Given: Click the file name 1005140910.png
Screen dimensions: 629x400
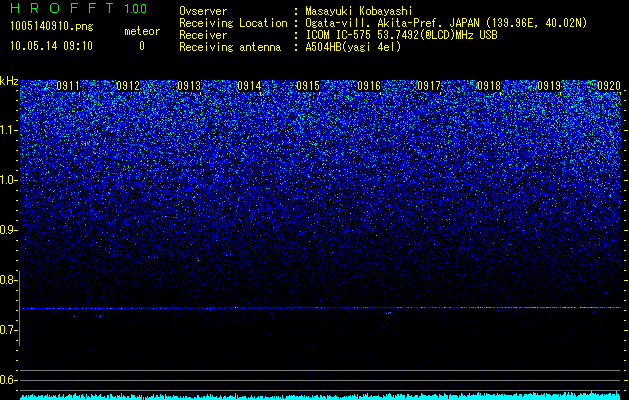Looking at the screenshot, I should (x=52, y=26).
